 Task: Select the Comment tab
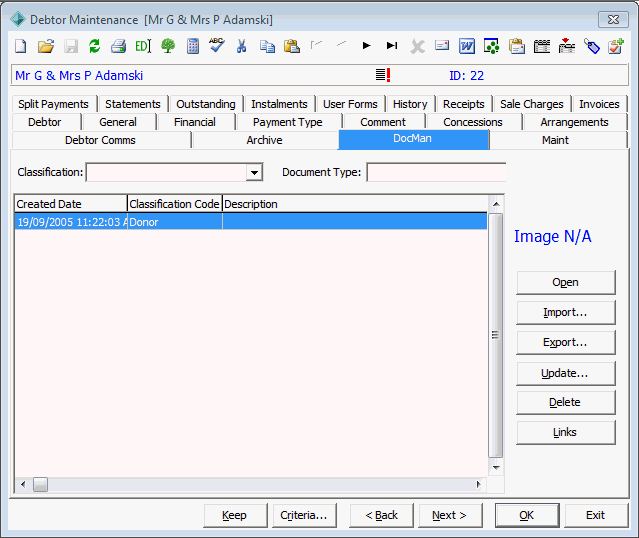383,122
